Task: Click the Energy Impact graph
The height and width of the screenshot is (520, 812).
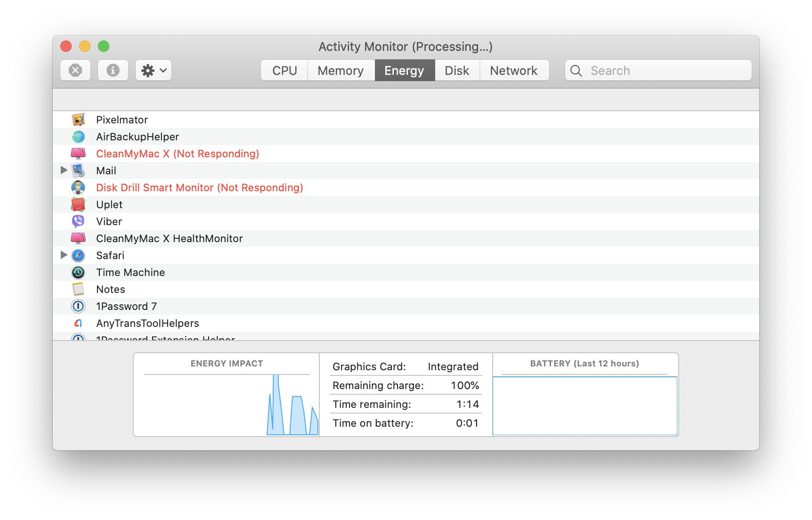Action: pyautogui.click(x=227, y=405)
